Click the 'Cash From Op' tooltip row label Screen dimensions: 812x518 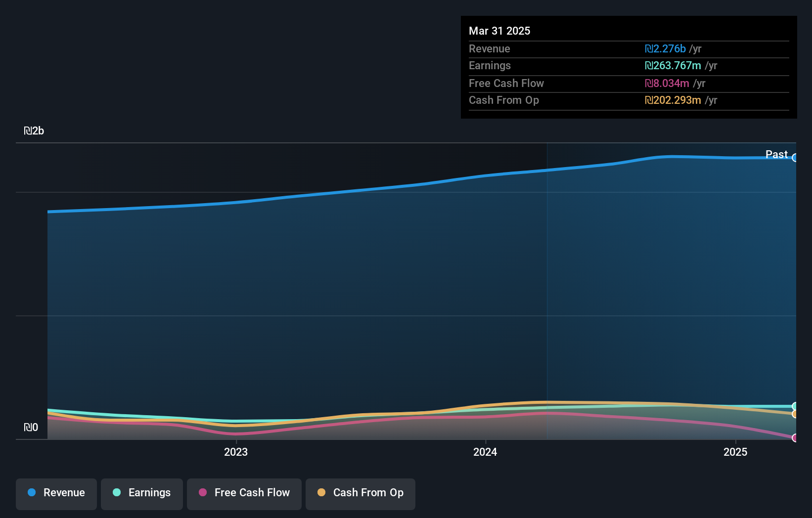coord(504,100)
